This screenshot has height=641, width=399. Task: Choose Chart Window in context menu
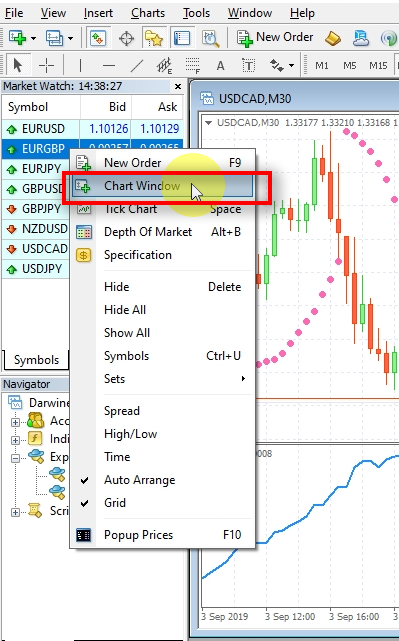coord(163,186)
